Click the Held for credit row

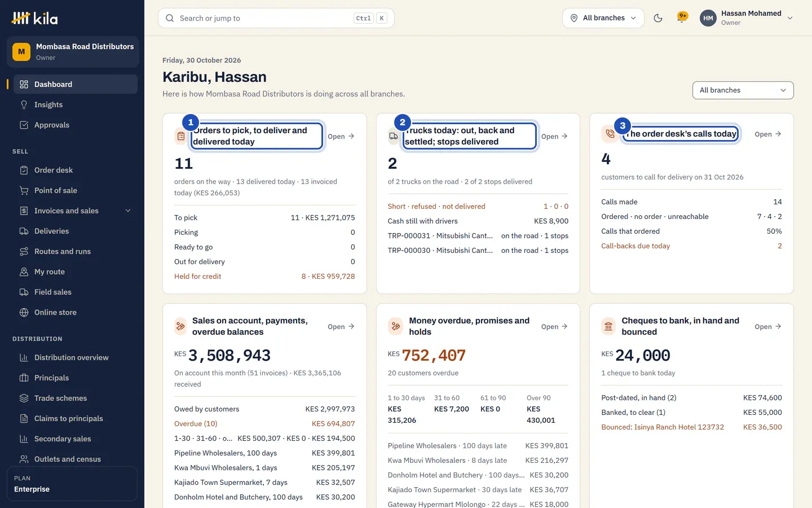(x=264, y=276)
